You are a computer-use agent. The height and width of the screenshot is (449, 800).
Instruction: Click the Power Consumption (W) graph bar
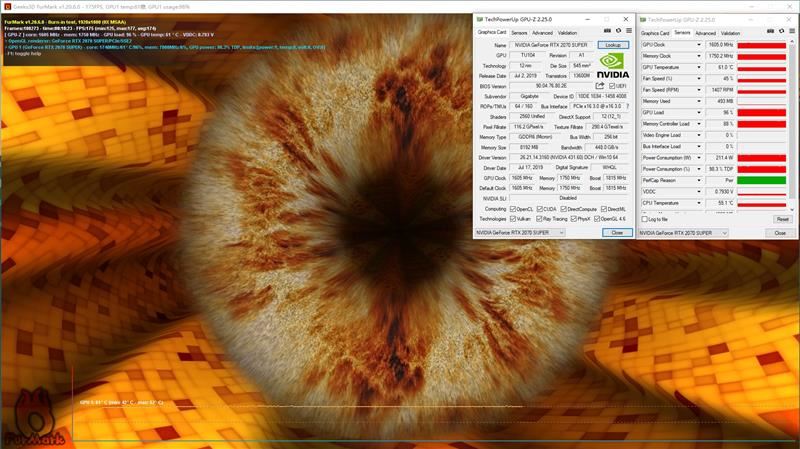click(761, 158)
